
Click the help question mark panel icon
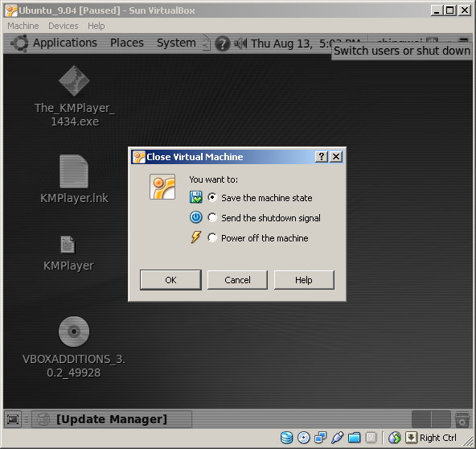tap(222, 43)
